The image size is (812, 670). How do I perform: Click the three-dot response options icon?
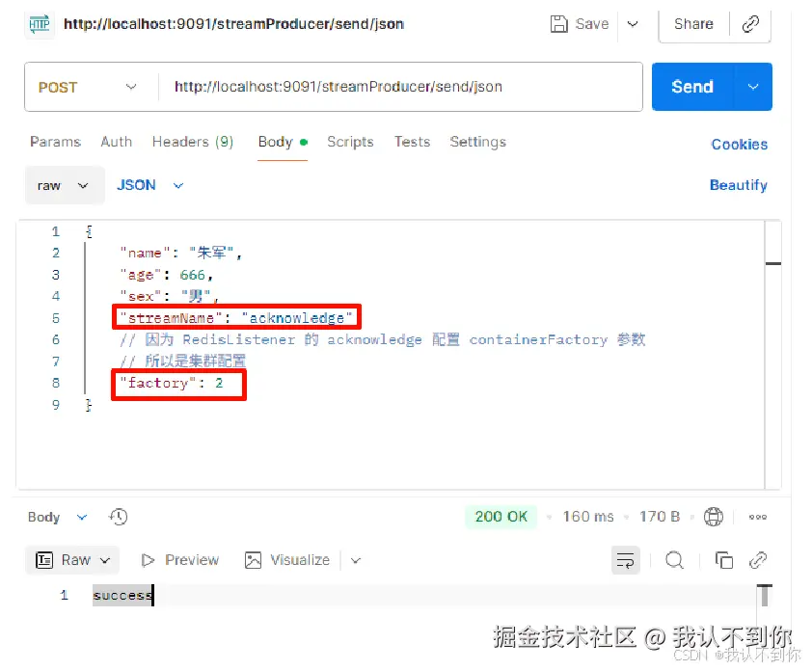tap(758, 517)
